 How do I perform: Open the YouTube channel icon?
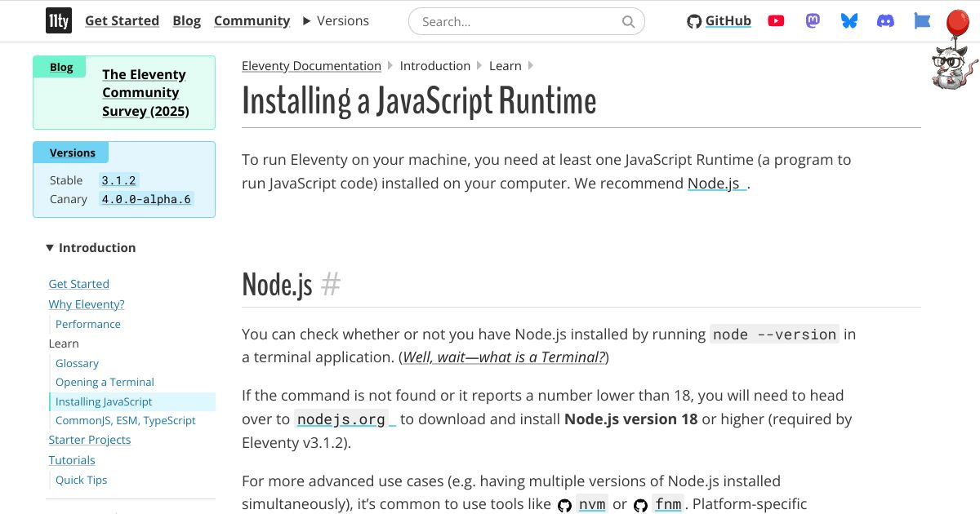click(x=776, y=21)
